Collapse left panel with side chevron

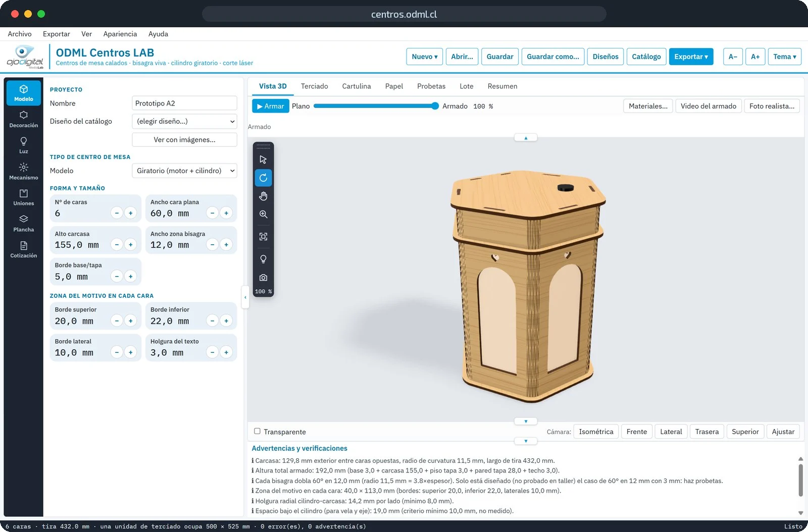245,297
